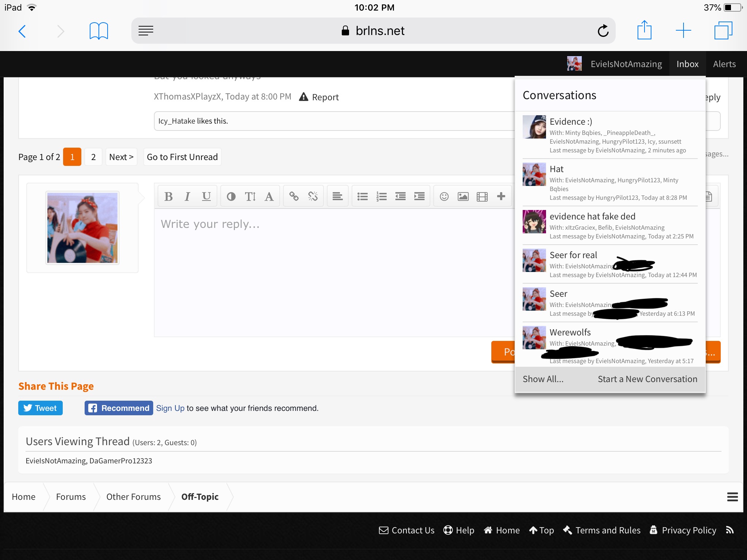This screenshot has height=560, width=747.
Task: Click the indent icon
Action: [419, 197]
